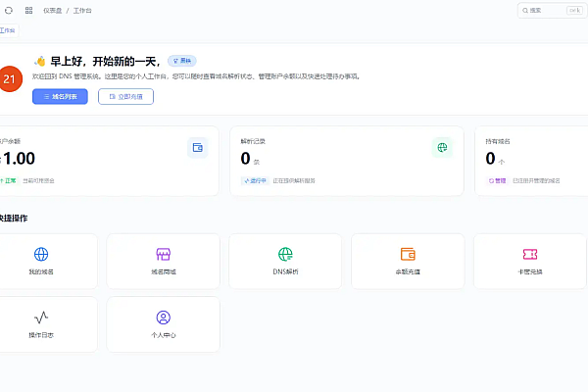The width and height of the screenshot is (588, 392).
Task: Click the purple 管理 tag in domains card
Action: click(497, 180)
